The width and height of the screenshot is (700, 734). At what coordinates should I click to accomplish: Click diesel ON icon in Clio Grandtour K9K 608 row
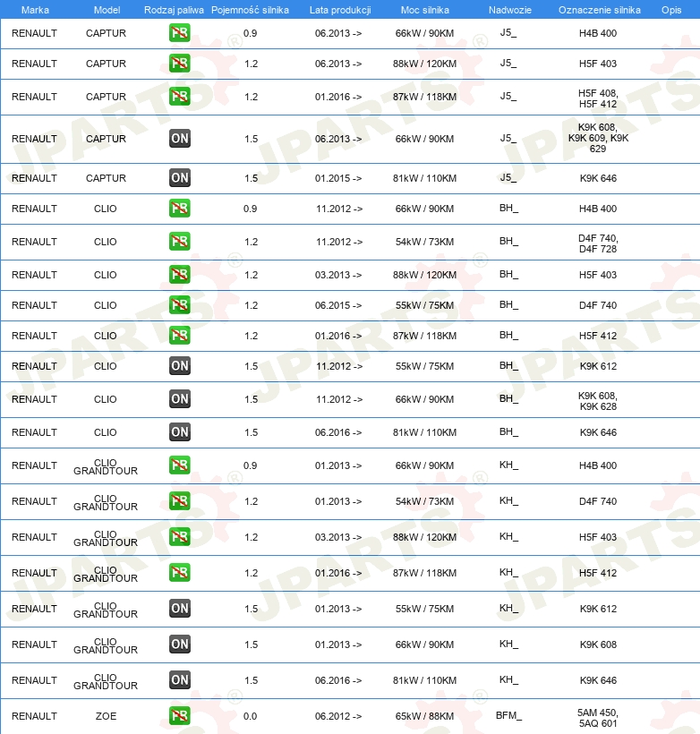tap(180, 644)
